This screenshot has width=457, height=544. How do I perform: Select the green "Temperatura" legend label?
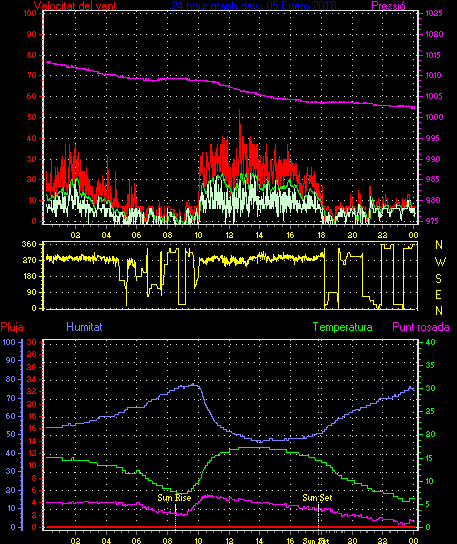point(342,327)
